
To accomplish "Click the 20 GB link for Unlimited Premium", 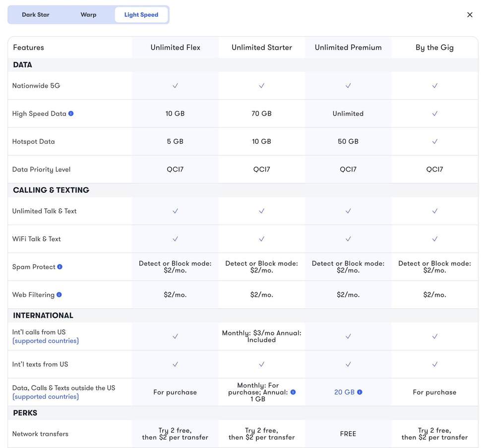I will click(x=344, y=392).
